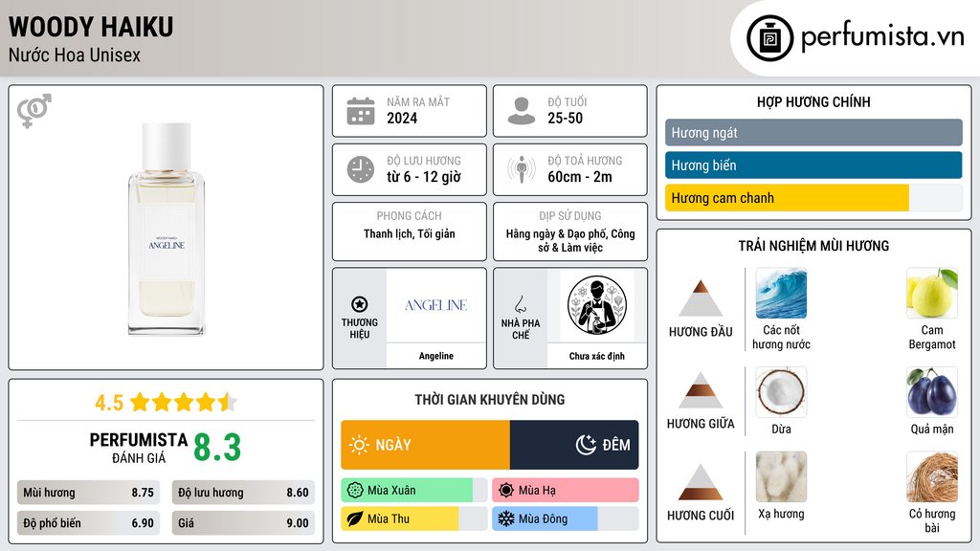
Task: Click the Woody Haiku perfume bottle photo
Action: tap(167, 229)
